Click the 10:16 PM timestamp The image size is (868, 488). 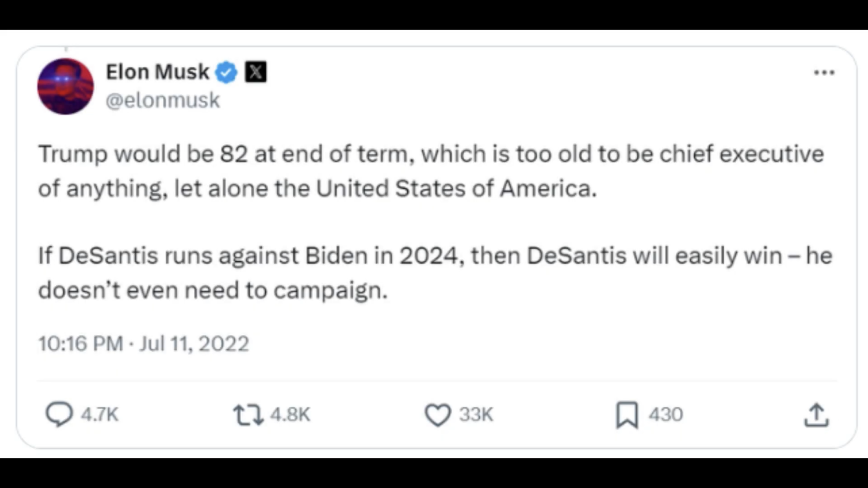pos(81,344)
